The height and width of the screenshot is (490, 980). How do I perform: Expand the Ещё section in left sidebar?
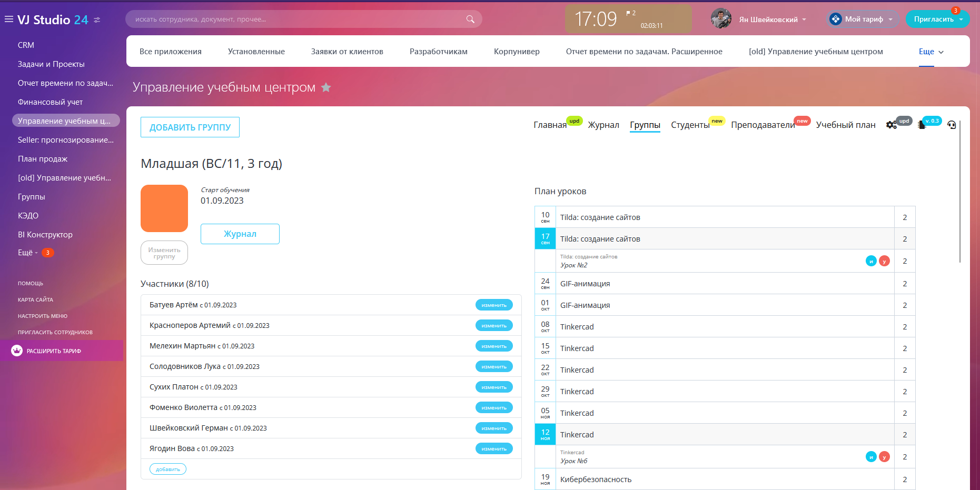[x=27, y=253]
